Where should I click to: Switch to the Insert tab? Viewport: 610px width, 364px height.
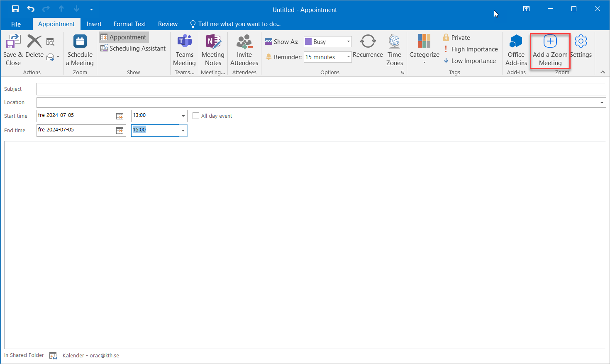pos(94,24)
